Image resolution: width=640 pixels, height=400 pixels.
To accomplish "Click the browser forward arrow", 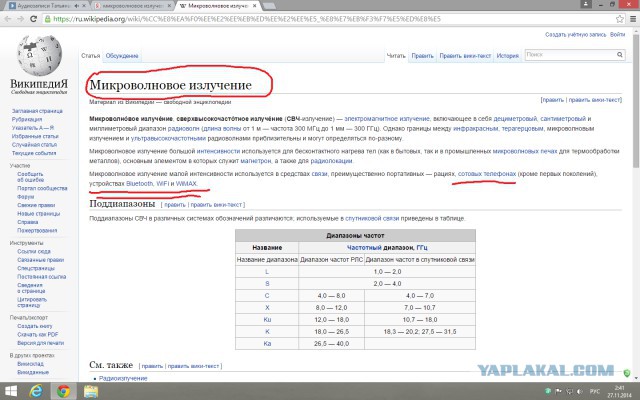I will (x=21, y=19).
